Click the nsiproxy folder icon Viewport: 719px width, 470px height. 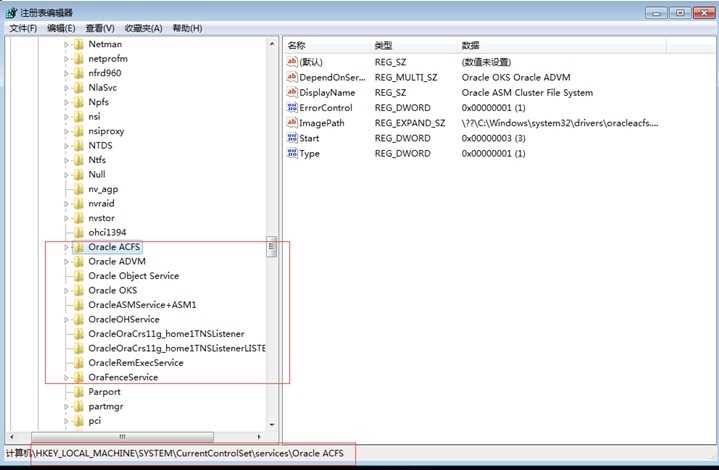tap(79, 131)
